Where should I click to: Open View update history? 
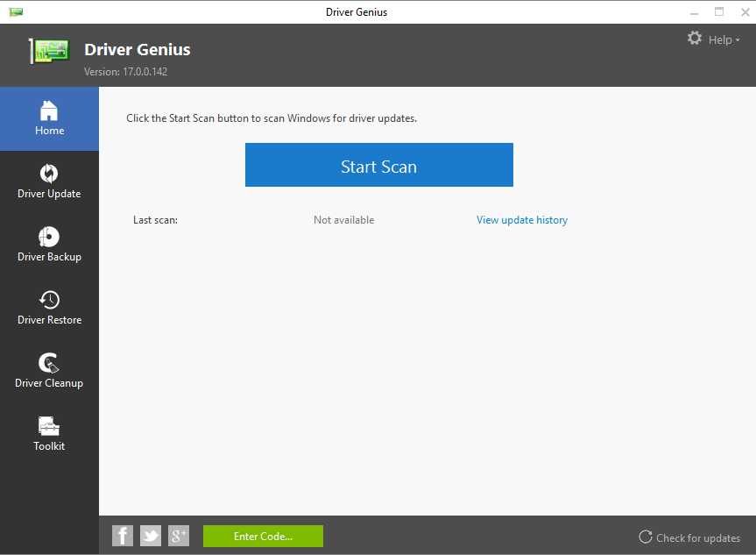(x=522, y=219)
